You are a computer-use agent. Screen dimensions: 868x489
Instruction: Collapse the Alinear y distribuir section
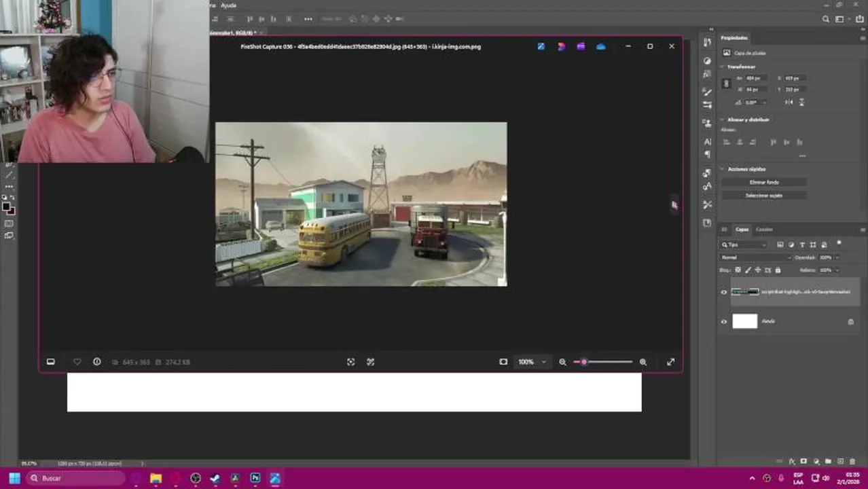coord(723,120)
